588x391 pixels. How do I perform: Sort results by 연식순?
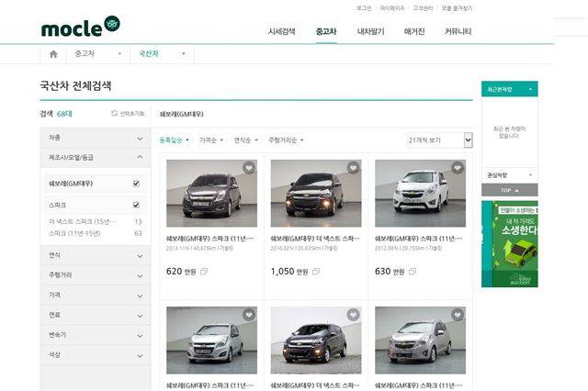click(x=246, y=140)
